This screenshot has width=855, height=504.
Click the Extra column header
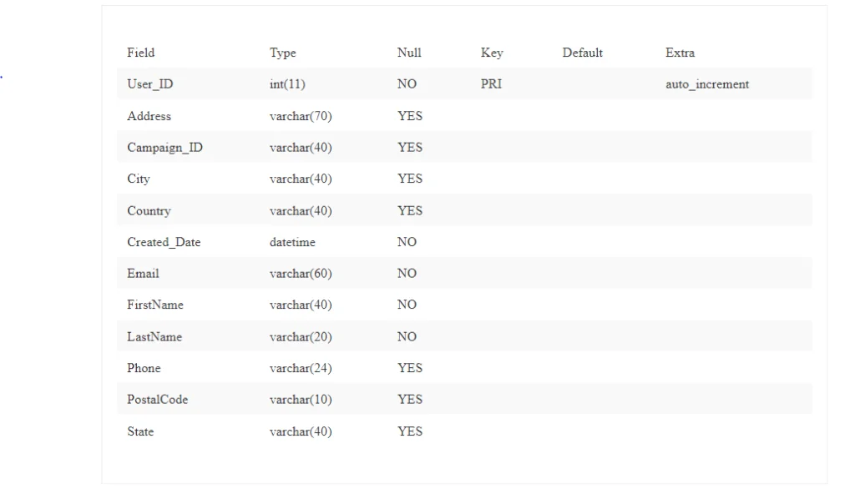coord(680,53)
